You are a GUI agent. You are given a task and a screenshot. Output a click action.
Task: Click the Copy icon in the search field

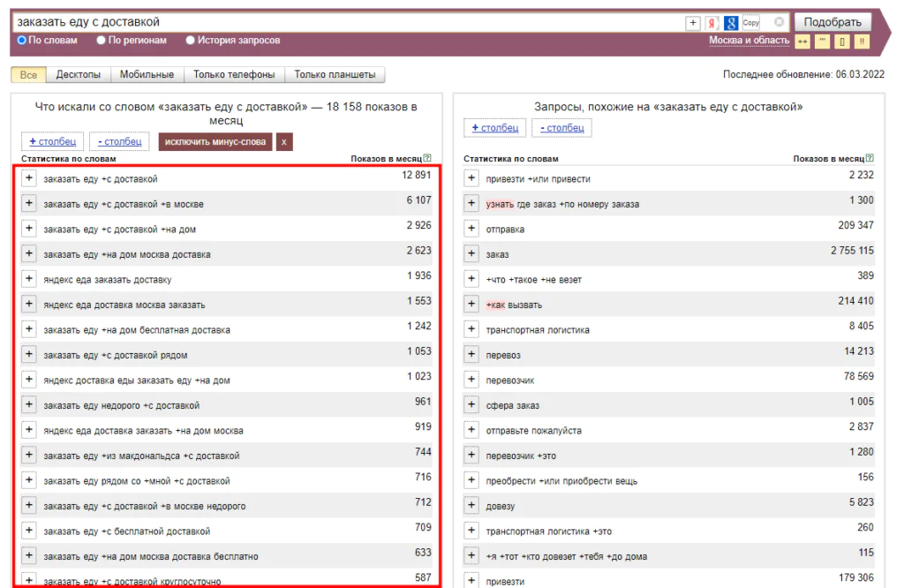750,23
